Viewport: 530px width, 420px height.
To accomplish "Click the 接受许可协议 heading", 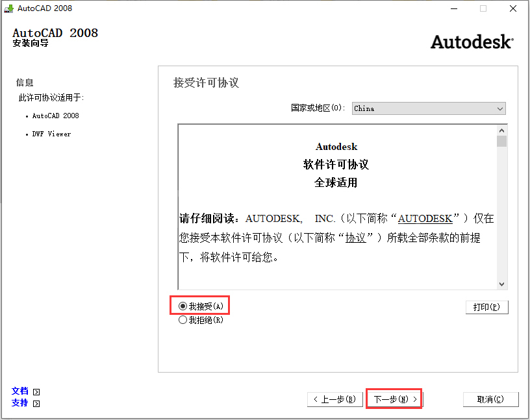I will (206, 83).
